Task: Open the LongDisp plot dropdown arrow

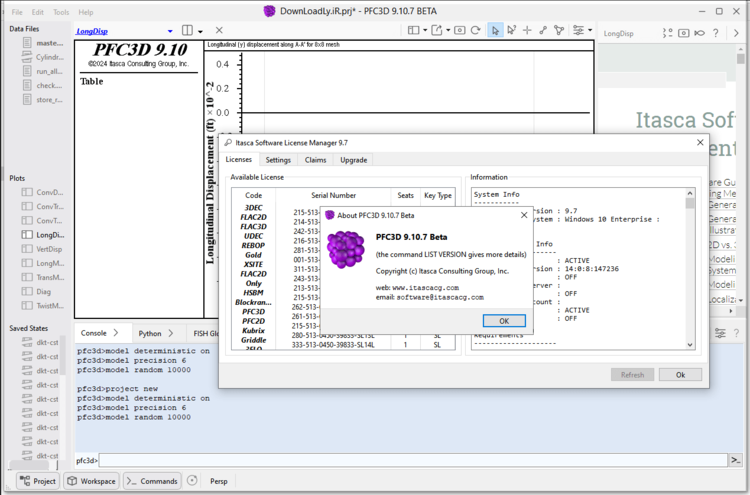Action: (x=171, y=31)
